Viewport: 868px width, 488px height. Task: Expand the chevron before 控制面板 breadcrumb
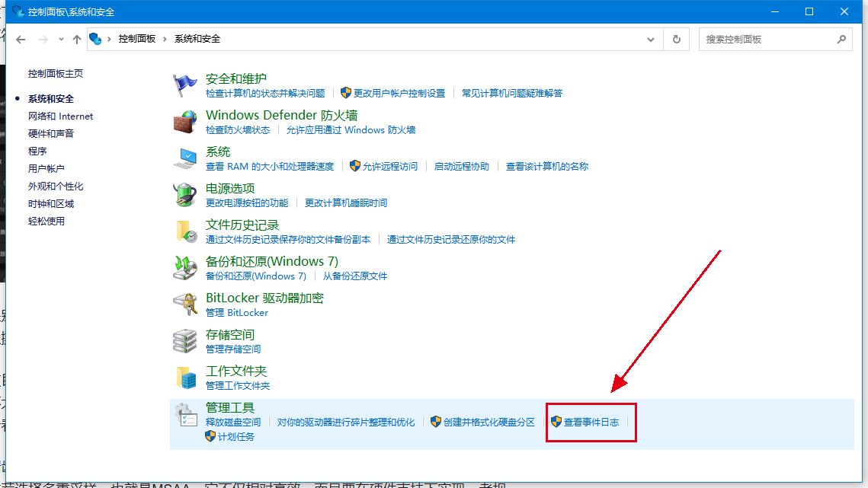click(x=110, y=39)
